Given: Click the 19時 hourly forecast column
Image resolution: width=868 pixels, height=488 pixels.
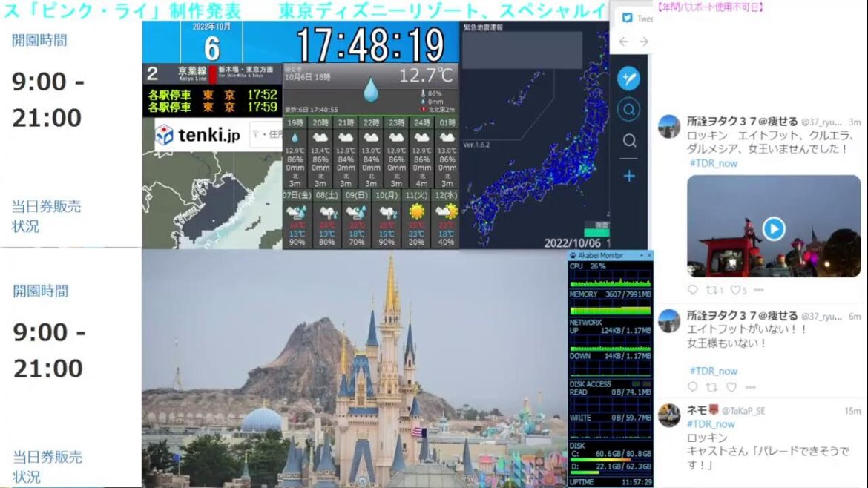Looking at the screenshot, I should pos(295,153).
